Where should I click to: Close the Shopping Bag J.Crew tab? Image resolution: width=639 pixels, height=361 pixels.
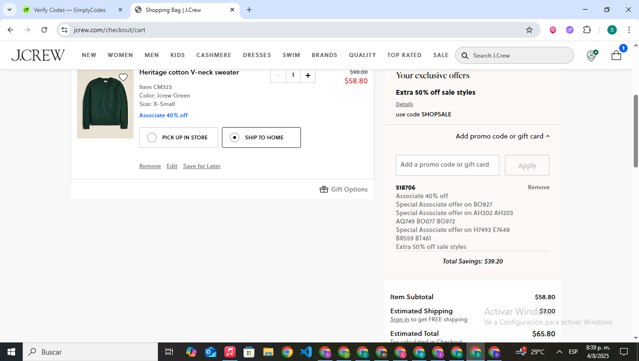click(232, 10)
